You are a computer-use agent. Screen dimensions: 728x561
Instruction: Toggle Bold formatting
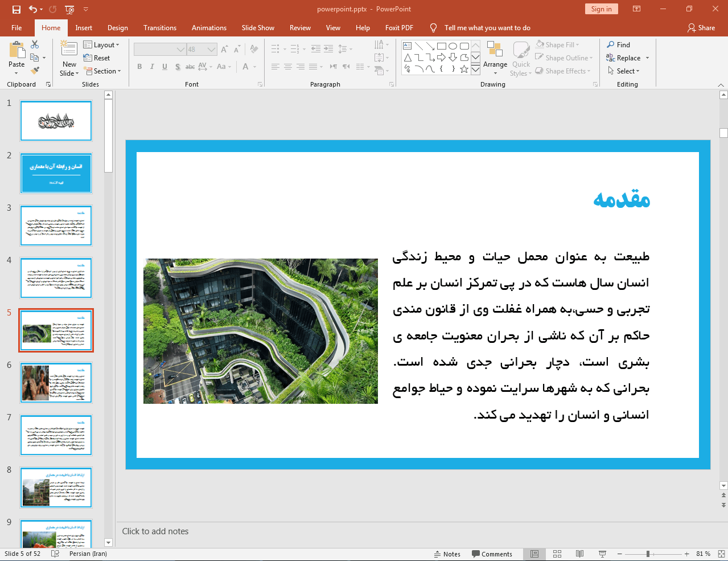(x=139, y=67)
